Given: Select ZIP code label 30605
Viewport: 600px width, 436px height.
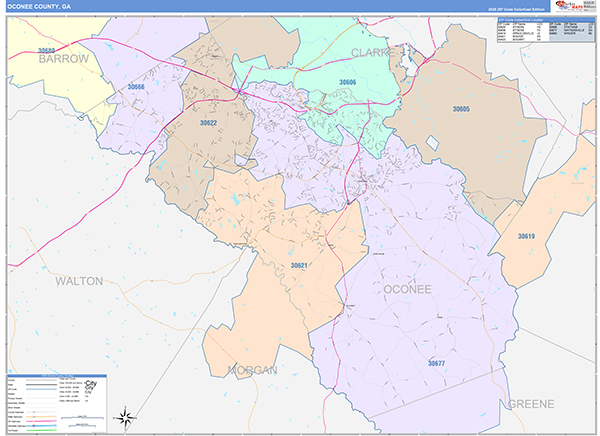Looking at the screenshot, I should 461,109.
